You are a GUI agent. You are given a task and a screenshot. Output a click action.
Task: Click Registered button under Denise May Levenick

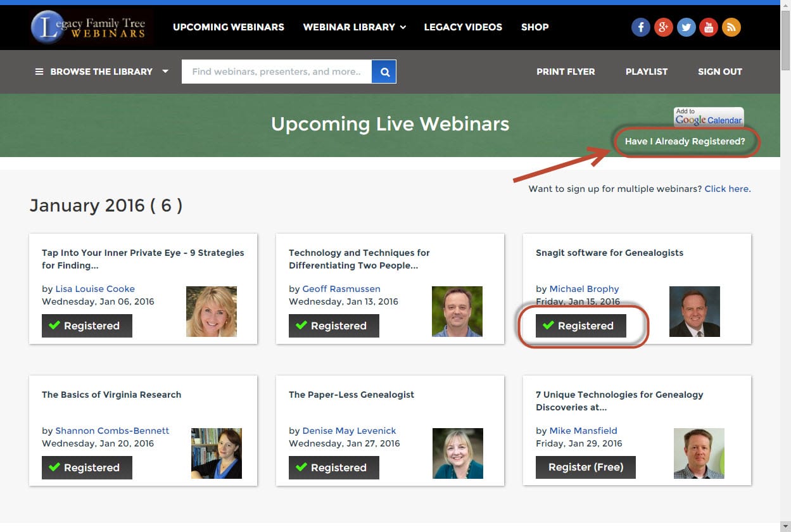pyautogui.click(x=334, y=467)
